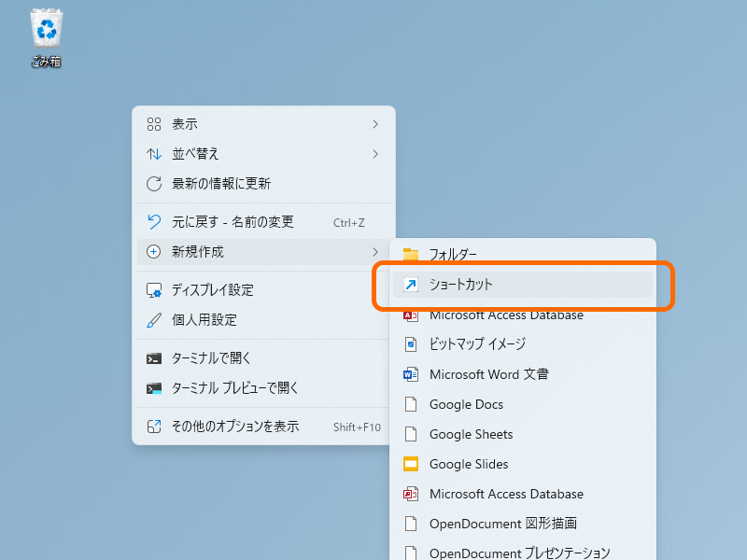Image resolution: width=747 pixels, height=560 pixels.
Task: Click the フォルダー icon in the submenu
Action: click(411, 253)
